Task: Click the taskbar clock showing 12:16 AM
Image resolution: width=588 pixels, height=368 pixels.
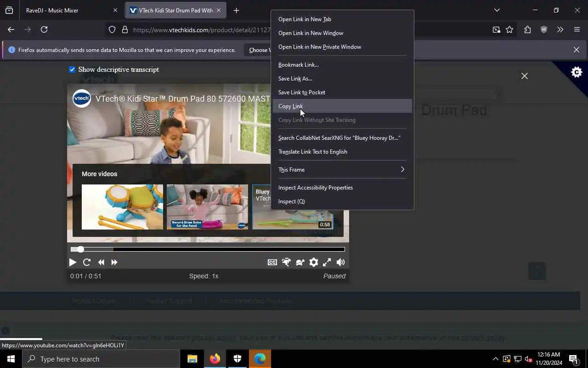Action: pos(548,359)
